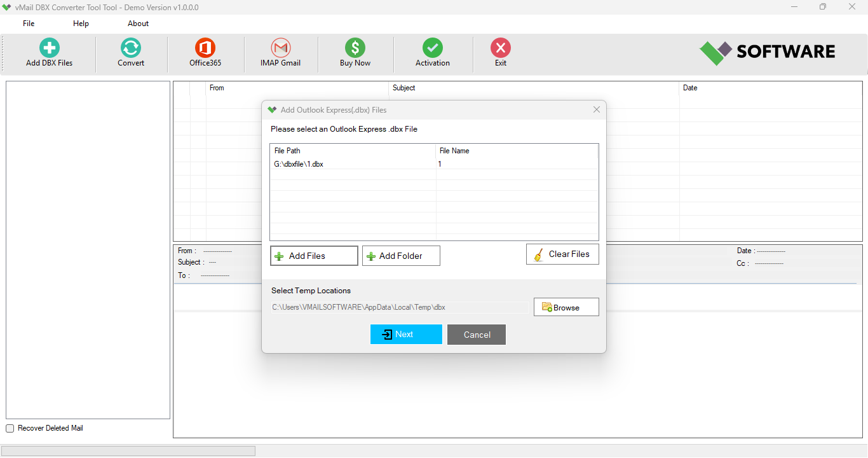
Task: Open the Activation checkmark icon
Action: (432, 49)
